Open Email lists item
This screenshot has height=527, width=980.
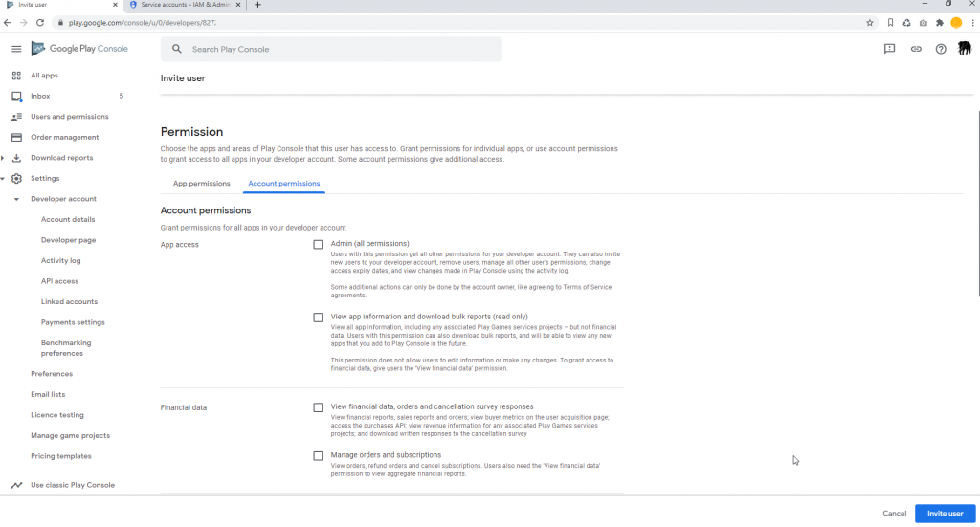coord(48,395)
